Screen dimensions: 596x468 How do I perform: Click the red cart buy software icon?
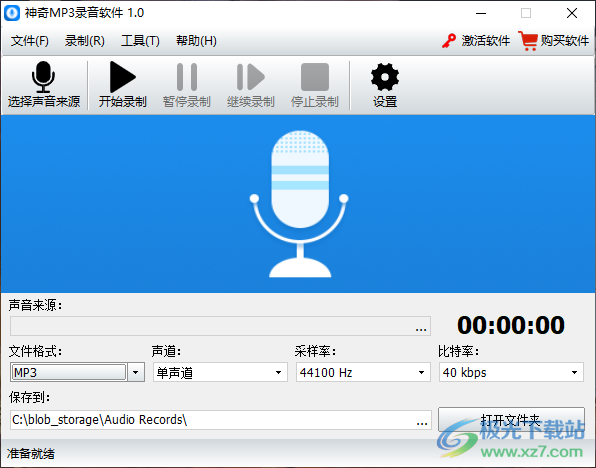[x=528, y=41]
